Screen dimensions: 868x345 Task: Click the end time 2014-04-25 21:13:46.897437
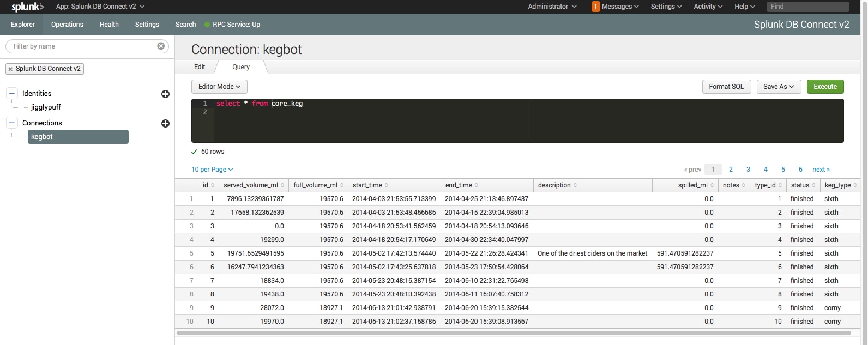pos(486,199)
